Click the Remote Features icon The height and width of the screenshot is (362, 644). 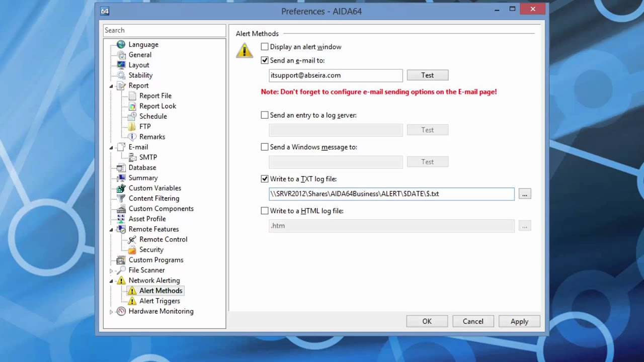[121, 229]
